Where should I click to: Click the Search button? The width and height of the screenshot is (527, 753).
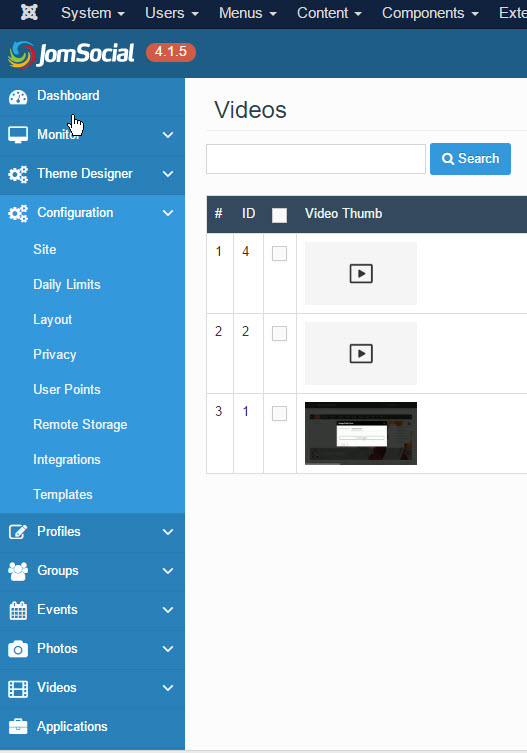pos(470,159)
